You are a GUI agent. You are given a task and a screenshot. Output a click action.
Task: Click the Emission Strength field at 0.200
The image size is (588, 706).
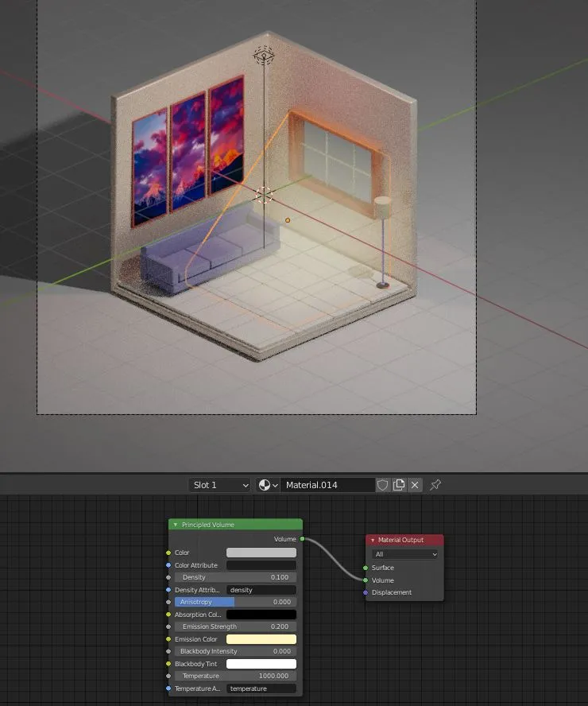pos(235,626)
